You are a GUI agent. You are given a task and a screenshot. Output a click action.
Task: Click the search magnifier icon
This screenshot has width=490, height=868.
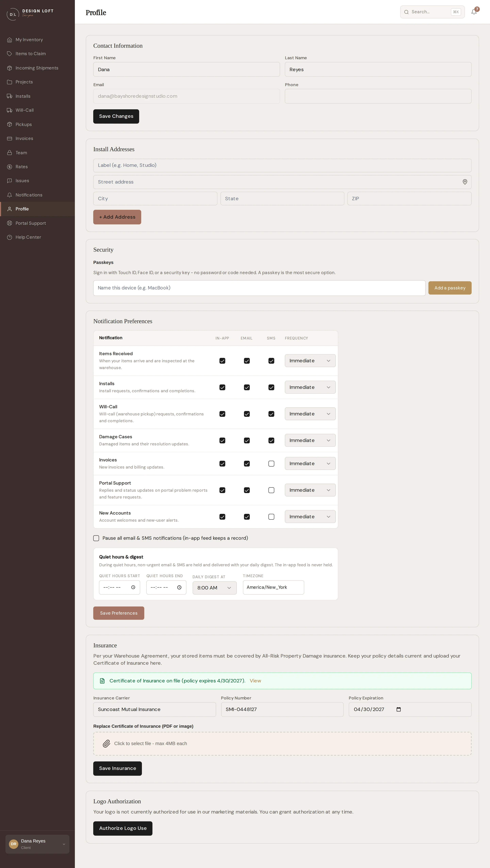click(x=406, y=12)
